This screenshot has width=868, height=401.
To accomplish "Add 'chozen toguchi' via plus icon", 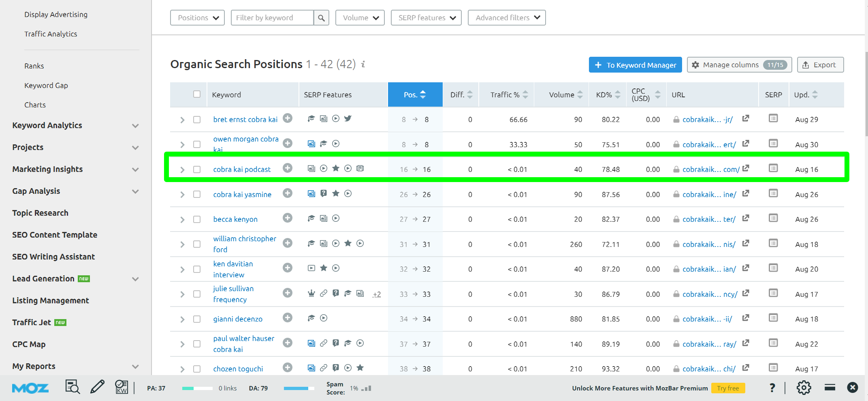I will click(288, 368).
